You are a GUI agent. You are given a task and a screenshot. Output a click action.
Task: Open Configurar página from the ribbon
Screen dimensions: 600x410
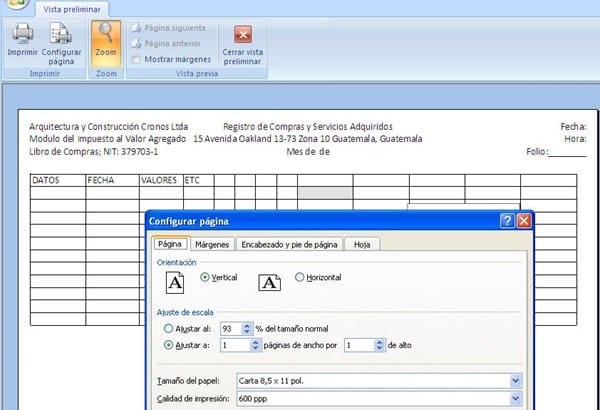59,40
